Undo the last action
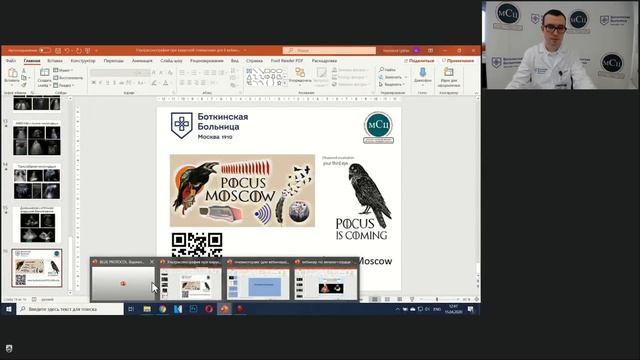640x360 pixels. tap(67, 51)
